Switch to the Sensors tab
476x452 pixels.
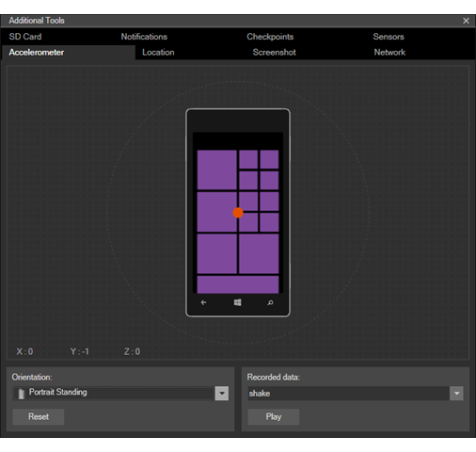coord(389,37)
